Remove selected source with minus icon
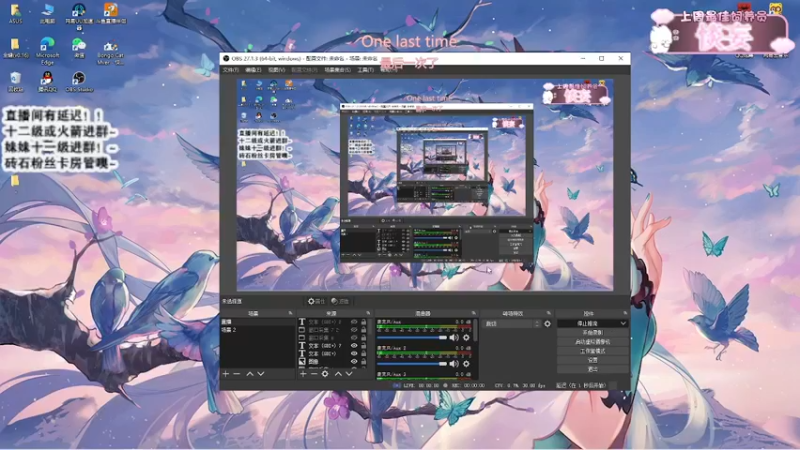 point(314,374)
